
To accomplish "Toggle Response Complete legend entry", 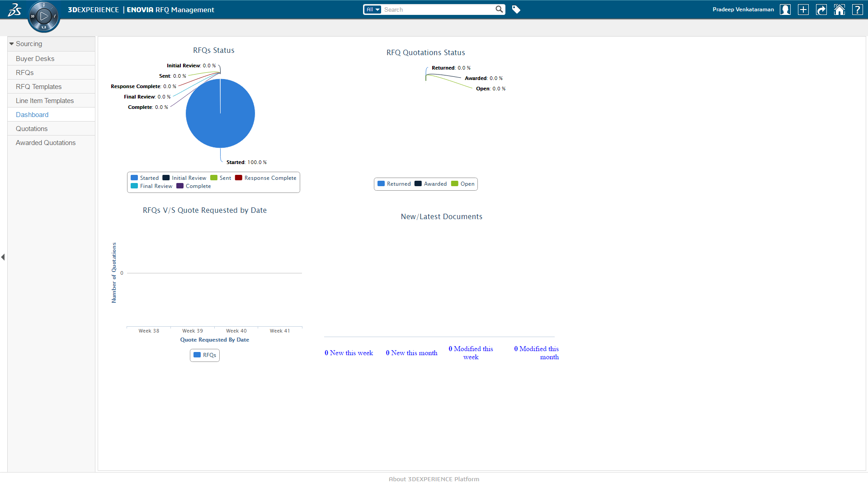I will tap(266, 178).
